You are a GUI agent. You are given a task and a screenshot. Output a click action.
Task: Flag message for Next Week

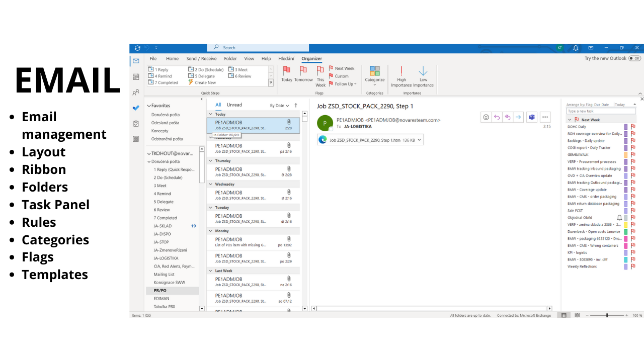[342, 68]
